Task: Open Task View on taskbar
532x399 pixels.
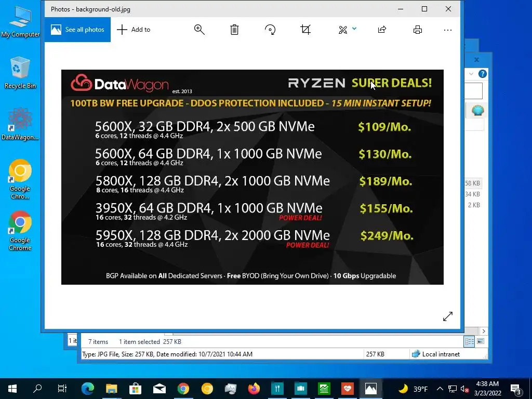Action: tap(62, 389)
